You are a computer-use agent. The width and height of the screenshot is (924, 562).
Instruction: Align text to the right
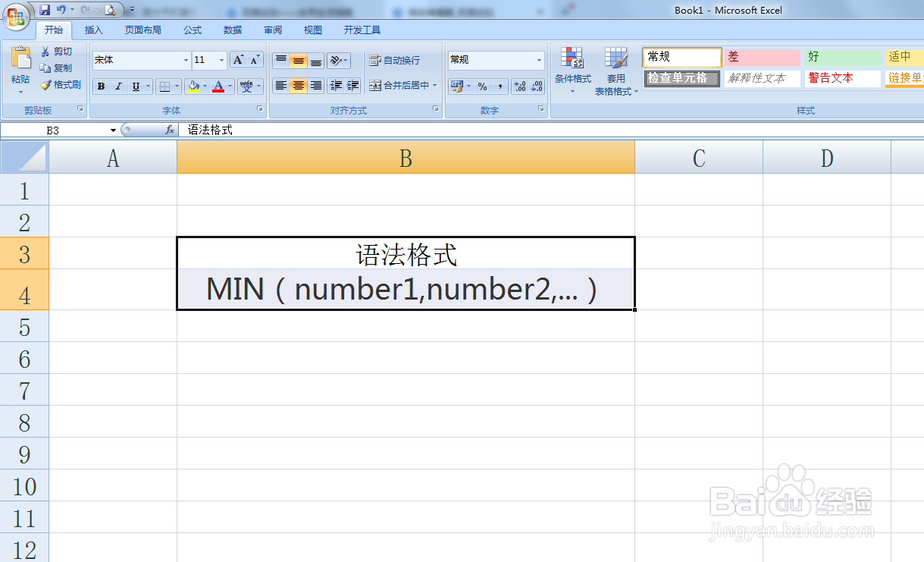coord(316,86)
